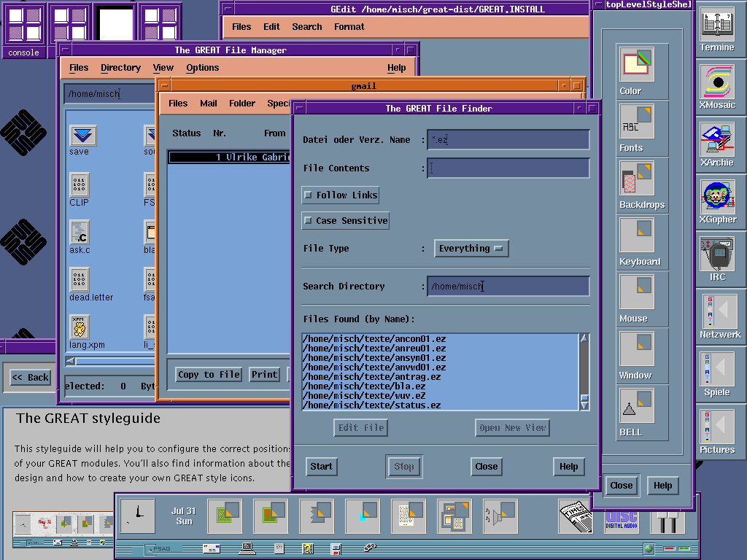Toggle the Case Sensitive checkbox
Screen dimensions: 747x560
tap(309, 221)
